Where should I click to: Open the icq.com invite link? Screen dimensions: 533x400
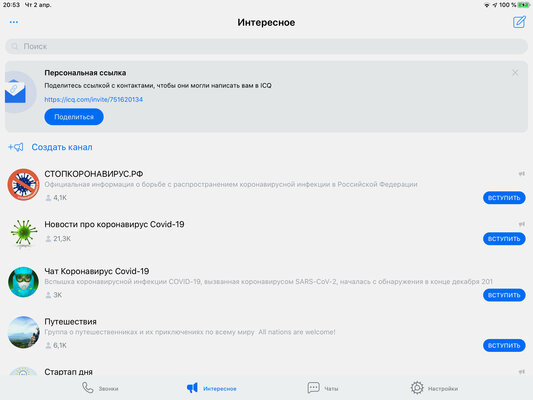[x=93, y=100]
